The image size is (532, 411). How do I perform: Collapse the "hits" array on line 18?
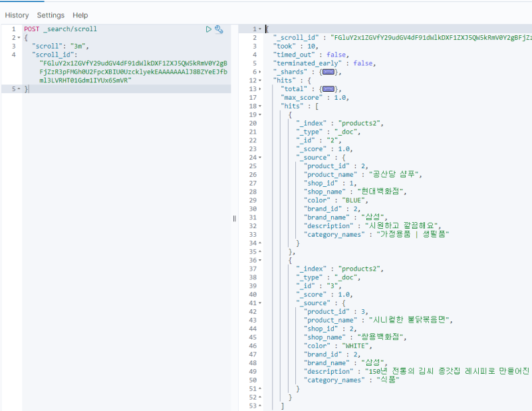point(259,106)
